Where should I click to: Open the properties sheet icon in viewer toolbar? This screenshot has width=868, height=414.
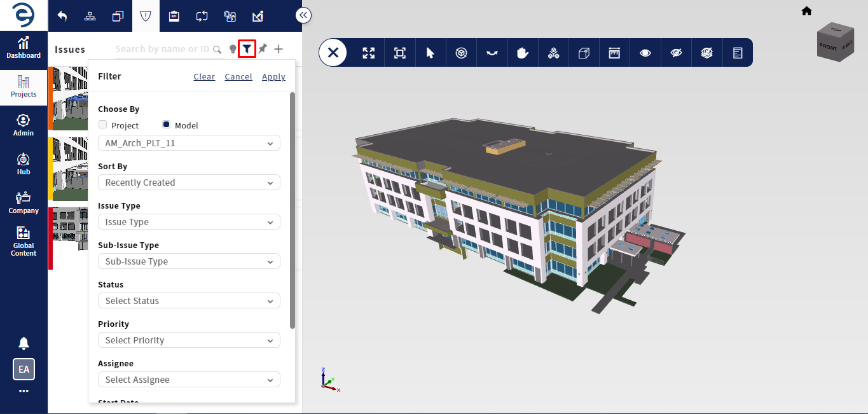[x=738, y=53]
